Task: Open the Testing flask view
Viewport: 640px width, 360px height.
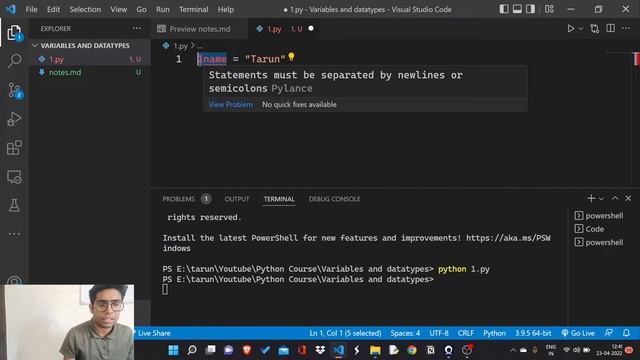Action: pyautogui.click(x=14, y=205)
